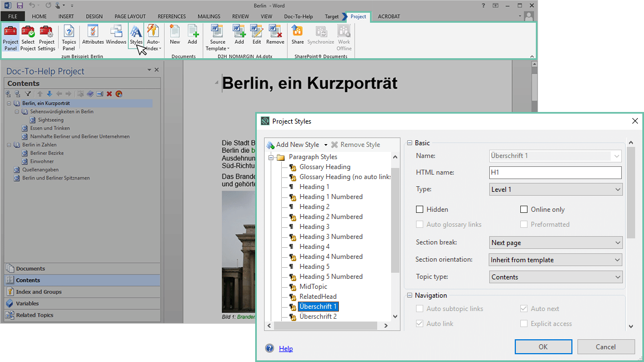Open the Topic type dropdown
Viewport: 644px width, 362px height.
click(x=556, y=277)
